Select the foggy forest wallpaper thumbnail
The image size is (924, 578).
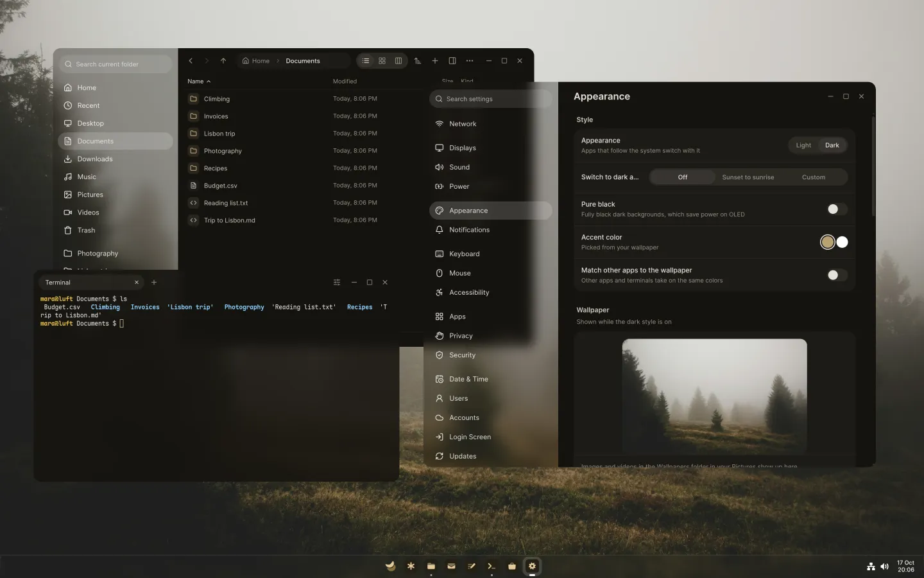click(715, 396)
